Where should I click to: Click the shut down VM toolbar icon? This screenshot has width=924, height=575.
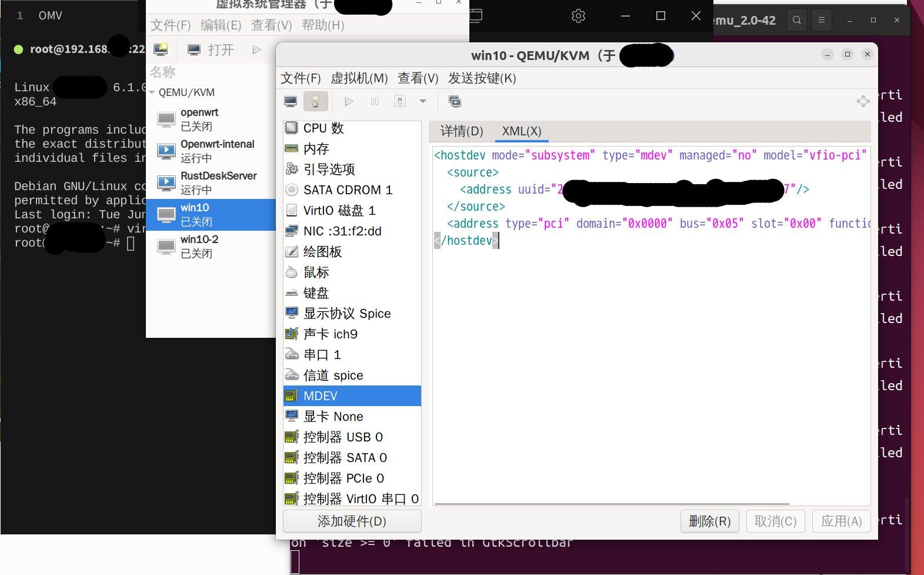(x=400, y=102)
